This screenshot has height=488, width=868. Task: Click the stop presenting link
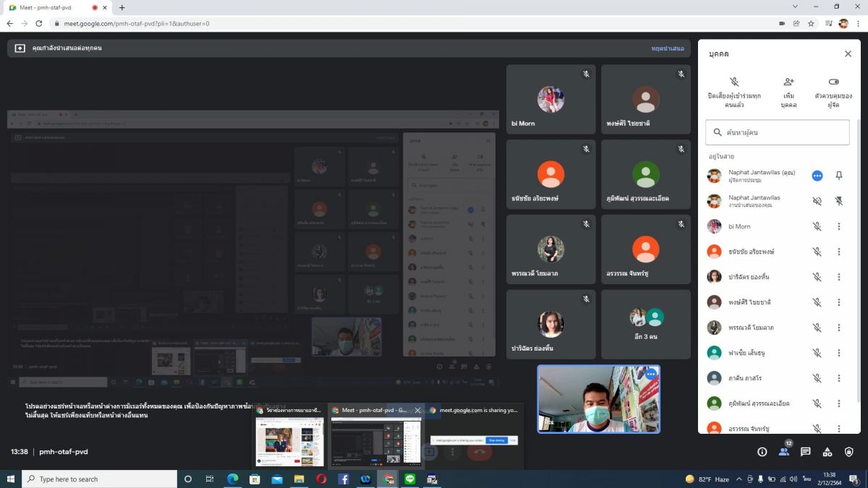point(667,48)
